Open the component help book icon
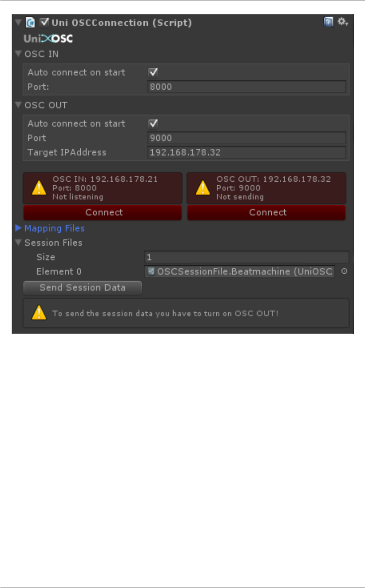 pyautogui.click(x=328, y=22)
